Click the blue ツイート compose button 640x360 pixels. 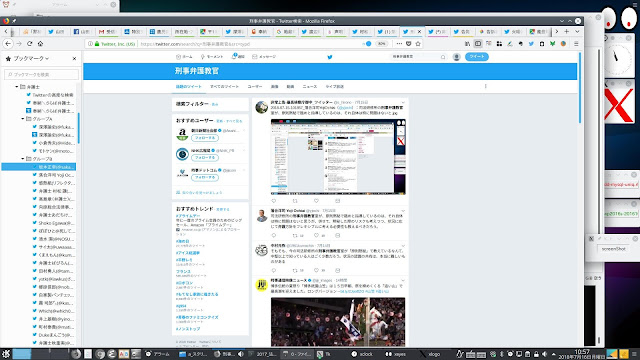(x=477, y=57)
